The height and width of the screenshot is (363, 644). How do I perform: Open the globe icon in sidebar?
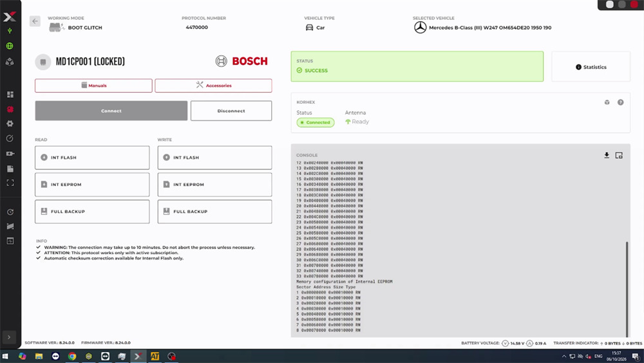click(10, 46)
